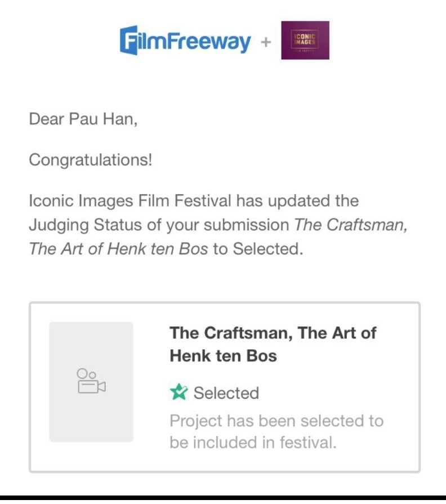Click the 'Dear Pau Han' greeting

(83, 119)
